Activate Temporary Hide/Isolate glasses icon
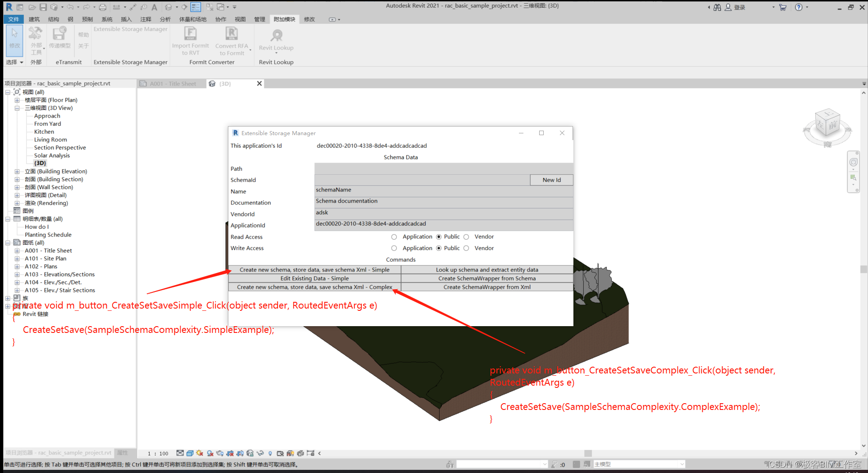The image size is (868, 473). click(260, 453)
